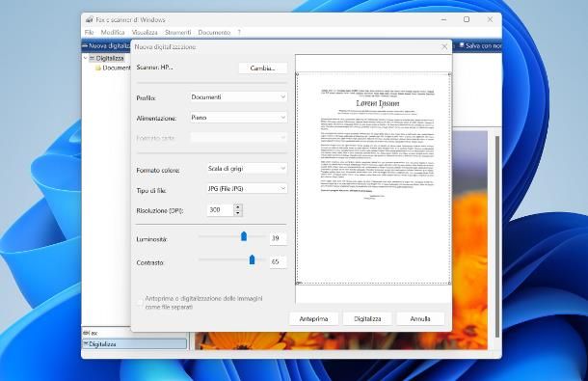Open the Visualizza menu
The width and height of the screenshot is (588, 381).
[x=145, y=33]
